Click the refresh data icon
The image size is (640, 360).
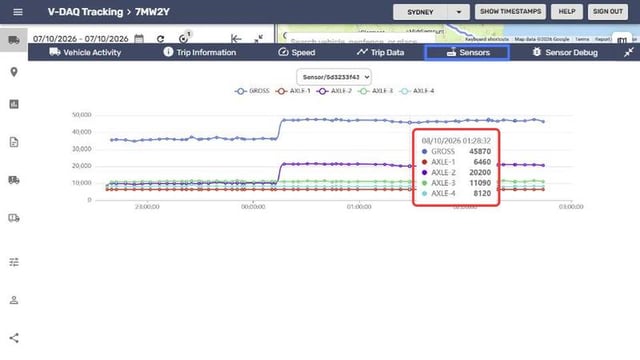click(160, 39)
